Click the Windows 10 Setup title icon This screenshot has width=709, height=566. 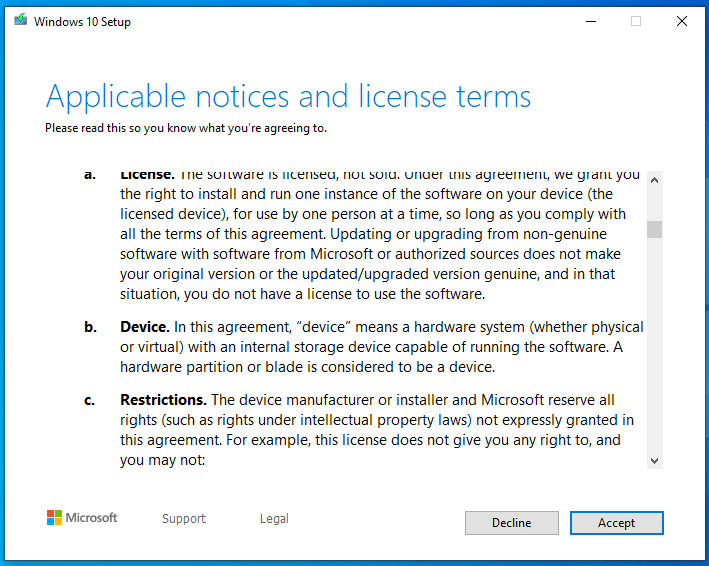coord(20,20)
